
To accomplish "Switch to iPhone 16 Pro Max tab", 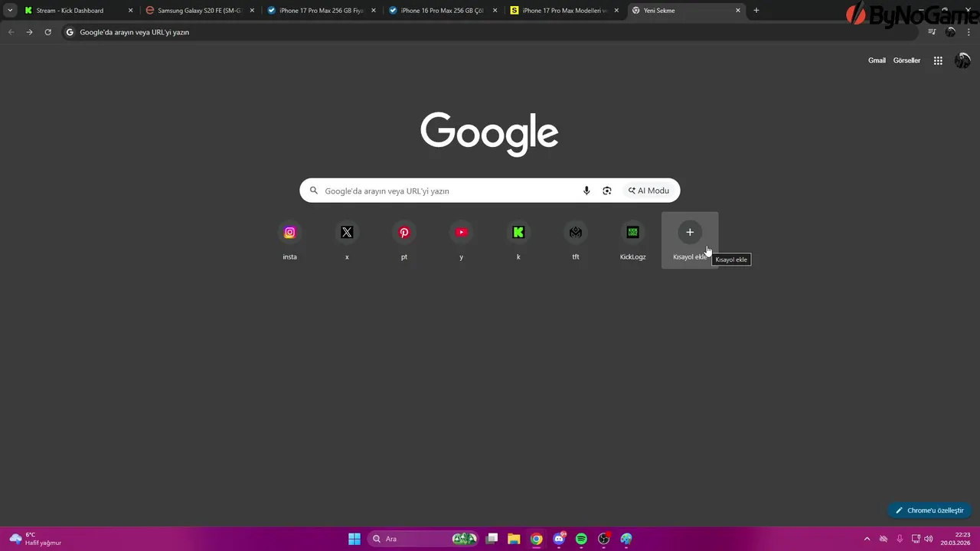I will coord(443,11).
